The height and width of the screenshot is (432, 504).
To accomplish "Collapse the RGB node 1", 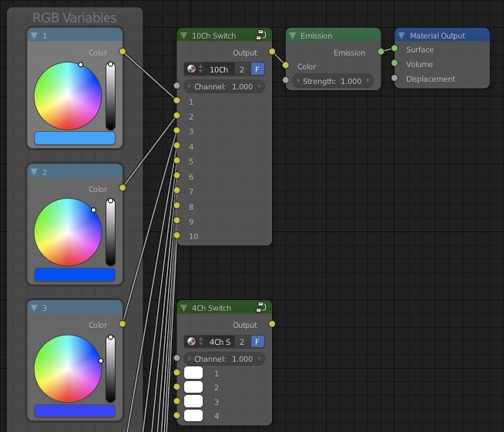I will tap(34, 35).
